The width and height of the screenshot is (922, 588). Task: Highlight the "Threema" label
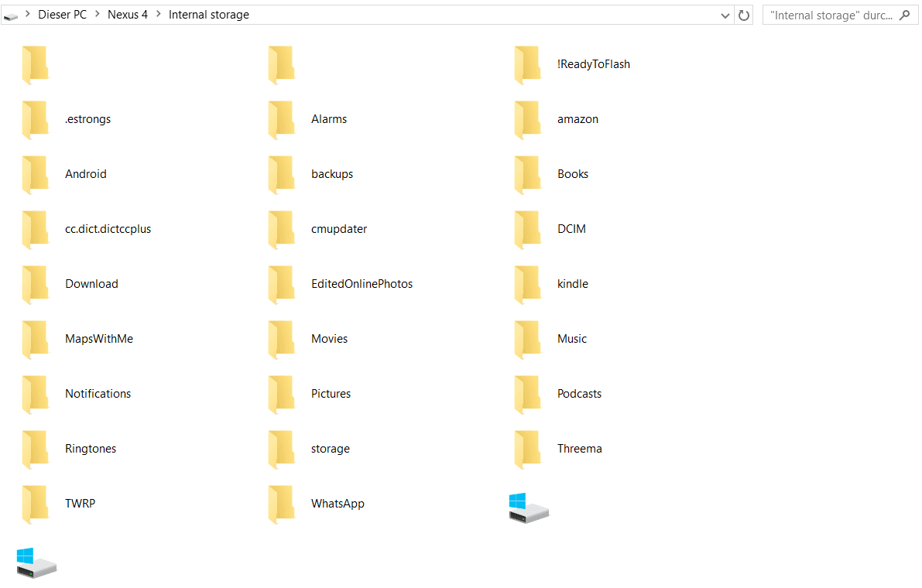[579, 449]
